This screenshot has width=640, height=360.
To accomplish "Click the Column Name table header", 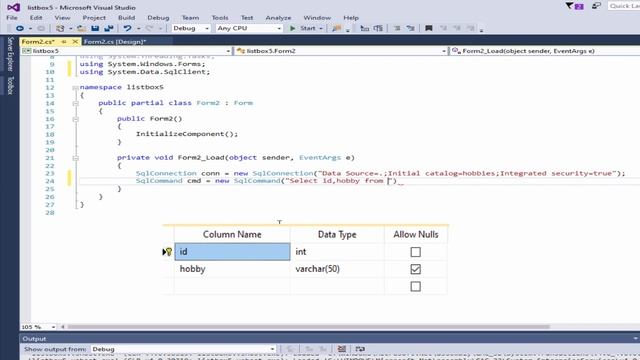I will tap(232, 235).
